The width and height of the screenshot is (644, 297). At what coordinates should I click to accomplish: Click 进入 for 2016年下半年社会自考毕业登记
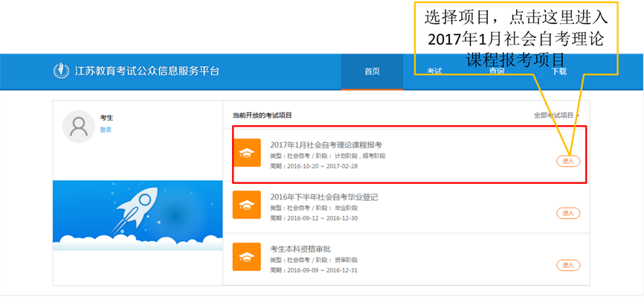tap(568, 213)
